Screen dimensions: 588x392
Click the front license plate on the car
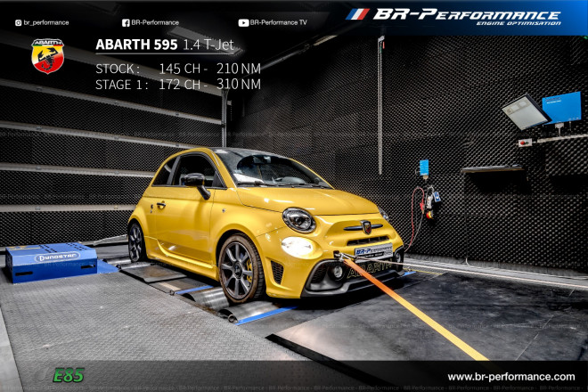pyautogui.click(x=372, y=252)
